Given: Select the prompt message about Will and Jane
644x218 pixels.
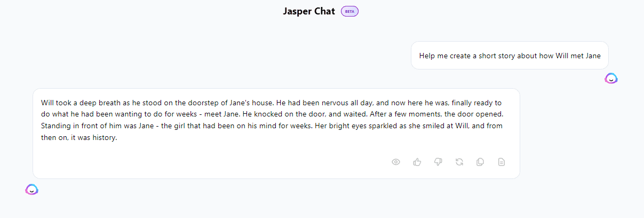Looking at the screenshot, I should click(x=510, y=56).
